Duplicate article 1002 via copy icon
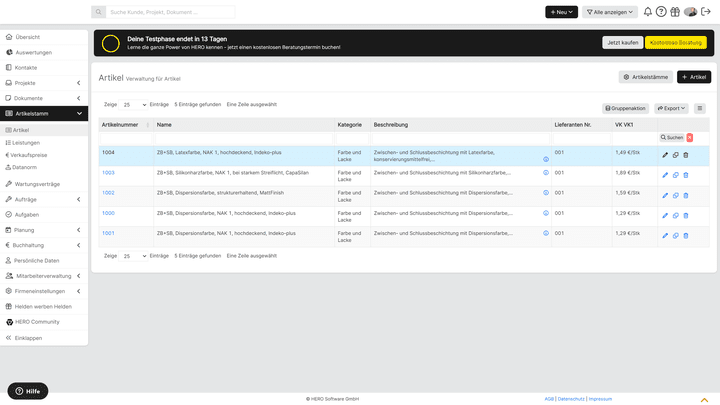Screen dimensions: 720x405 point(675,195)
